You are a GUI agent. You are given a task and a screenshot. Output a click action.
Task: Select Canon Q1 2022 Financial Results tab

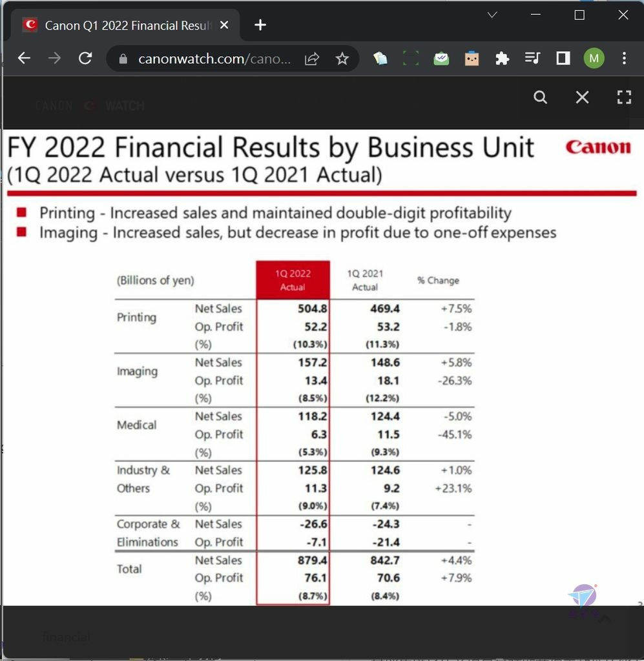126,25
